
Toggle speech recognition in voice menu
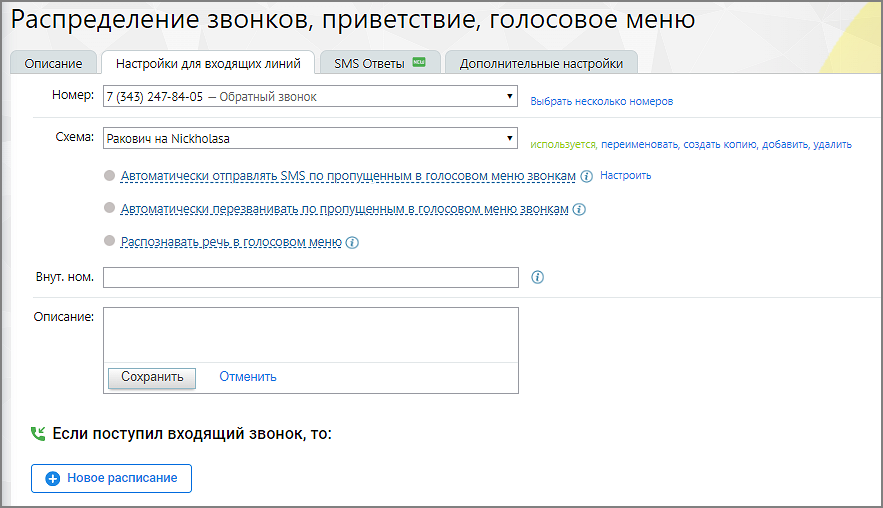(x=110, y=240)
